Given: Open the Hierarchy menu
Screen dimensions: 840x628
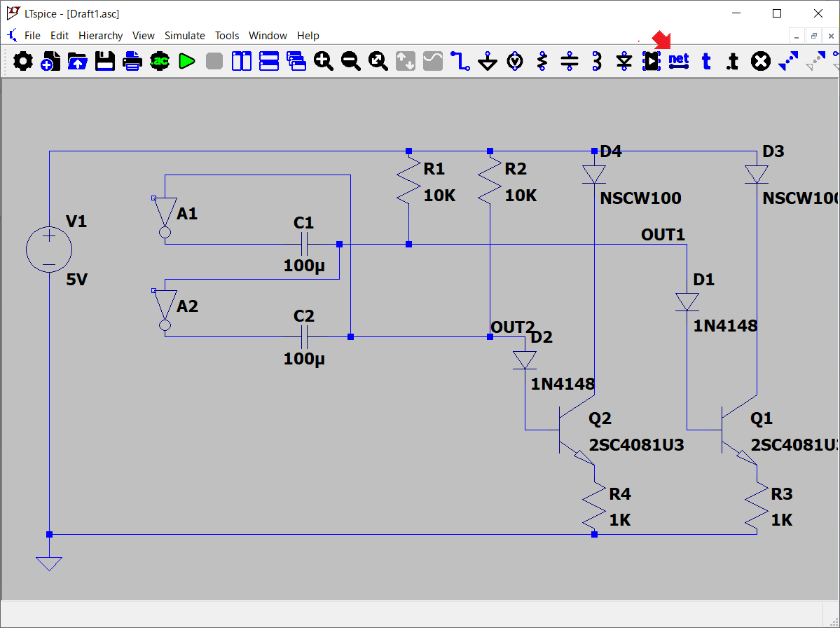Looking at the screenshot, I should click(x=100, y=36).
